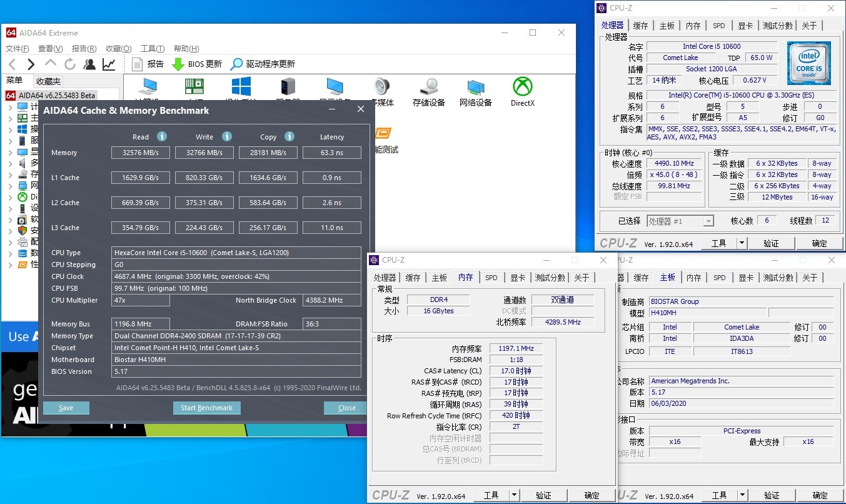Viewport: 846px width, 504px height.
Task: Open 文件(F) menu in AIDA64
Action: point(18,49)
